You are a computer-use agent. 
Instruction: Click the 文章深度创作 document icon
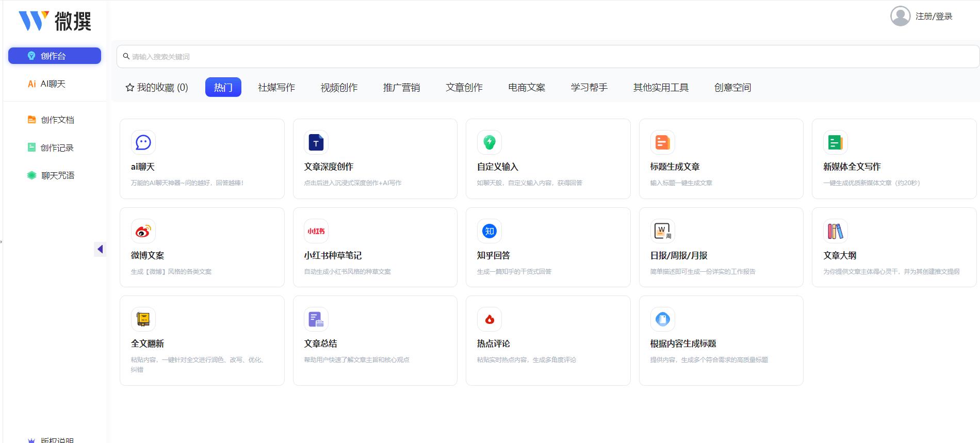(x=316, y=142)
